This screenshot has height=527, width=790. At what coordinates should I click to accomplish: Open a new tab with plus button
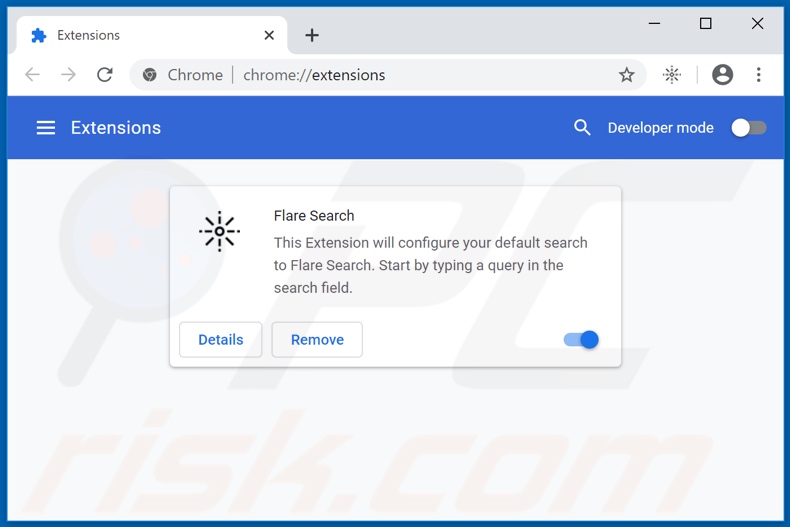pyautogui.click(x=312, y=35)
